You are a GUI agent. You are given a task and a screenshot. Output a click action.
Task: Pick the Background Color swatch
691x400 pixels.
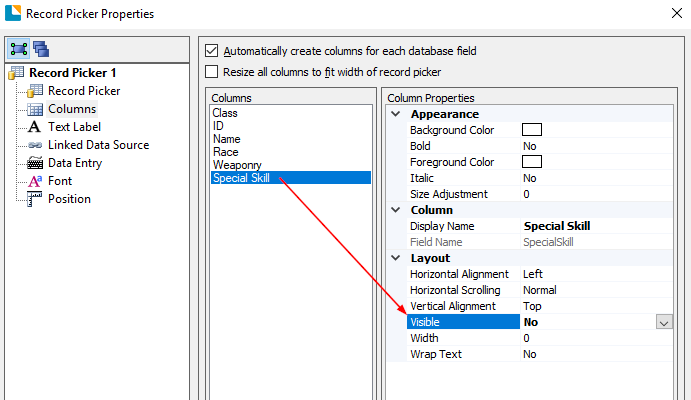pos(532,130)
